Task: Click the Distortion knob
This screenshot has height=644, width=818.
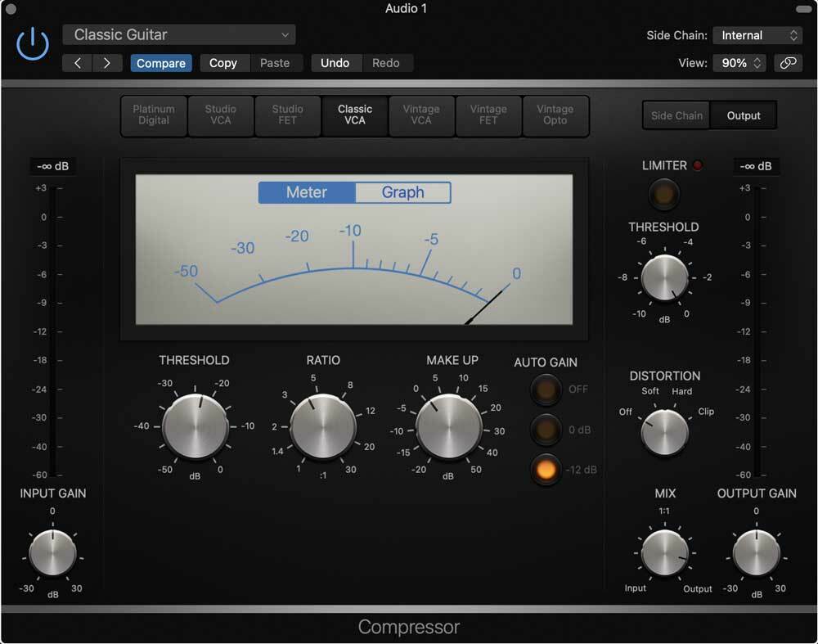Action: [x=664, y=431]
